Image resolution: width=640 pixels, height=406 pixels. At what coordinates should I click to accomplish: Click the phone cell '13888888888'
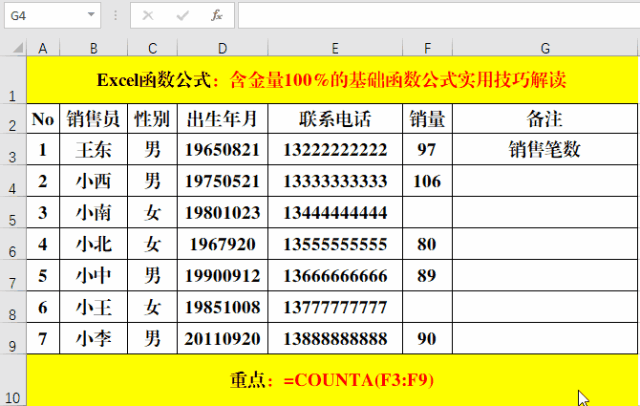click(x=335, y=338)
